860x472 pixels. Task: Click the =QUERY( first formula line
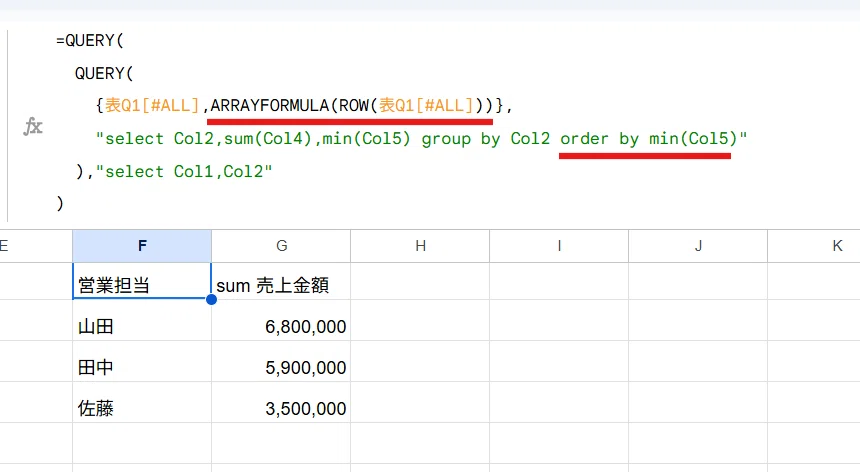click(90, 41)
